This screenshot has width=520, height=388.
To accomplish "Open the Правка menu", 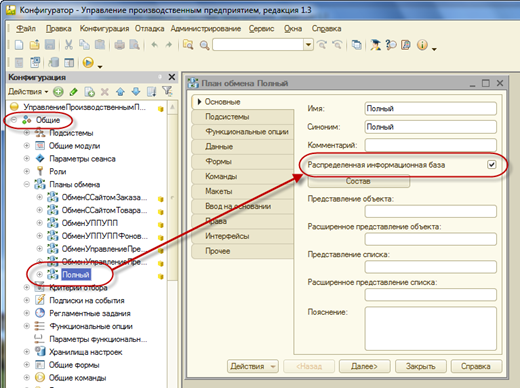I will (x=59, y=29).
